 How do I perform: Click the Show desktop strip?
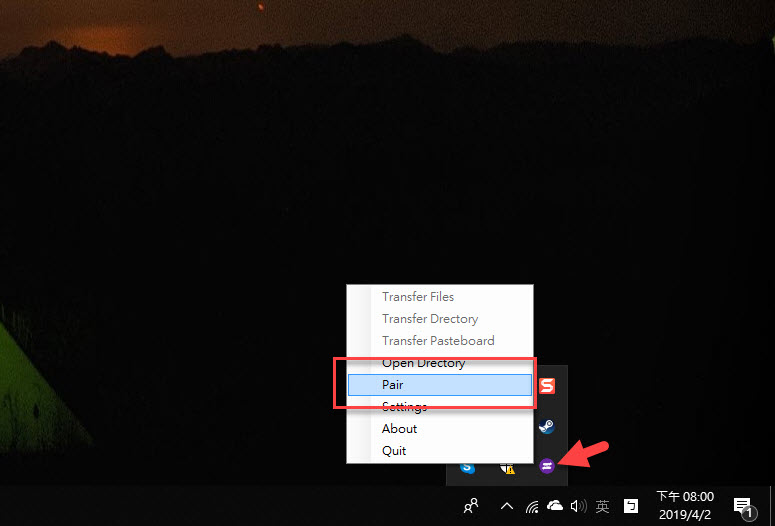click(x=772, y=505)
